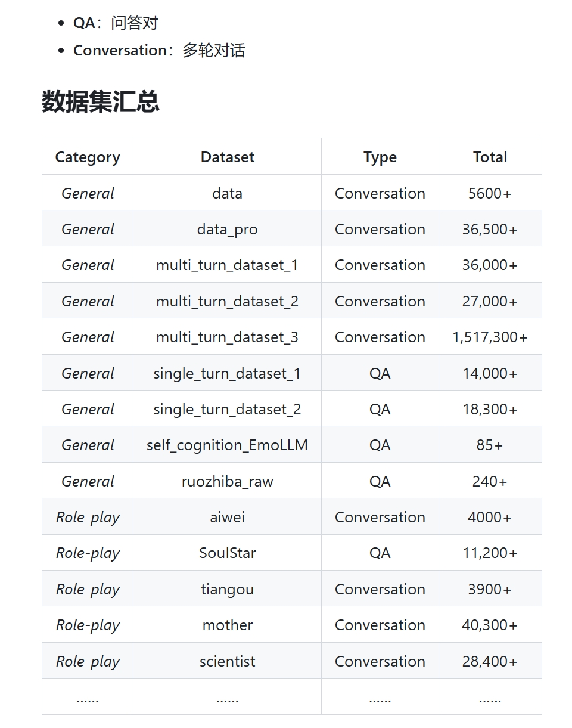Select the multi_turn_dataset_1 cell
Viewport: 572px width, 728px height.
[x=227, y=265]
